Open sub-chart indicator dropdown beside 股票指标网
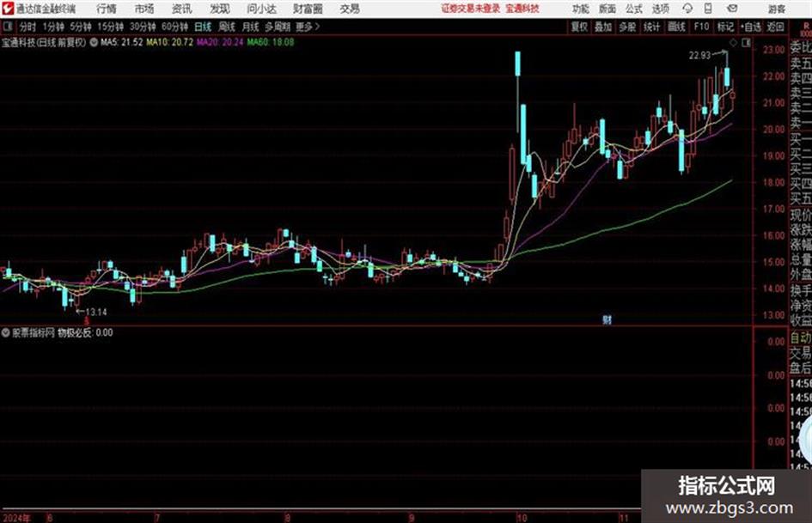 click(5, 333)
